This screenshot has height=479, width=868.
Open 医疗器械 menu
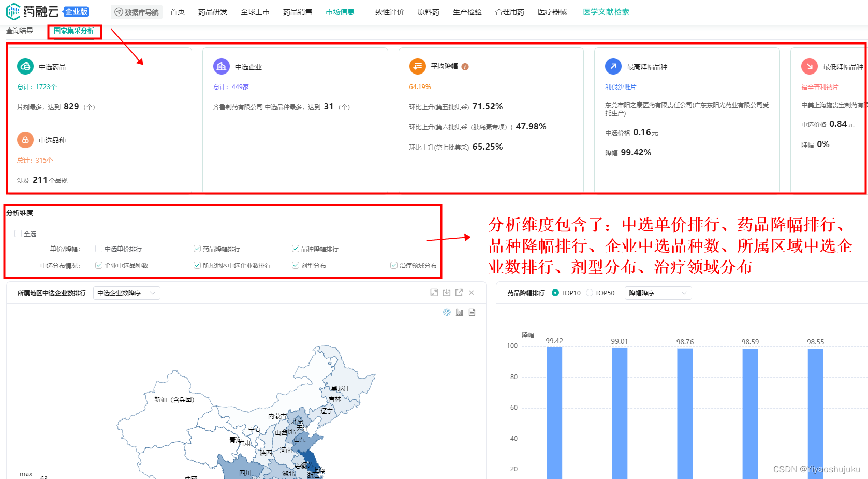pyautogui.click(x=552, y=12)
